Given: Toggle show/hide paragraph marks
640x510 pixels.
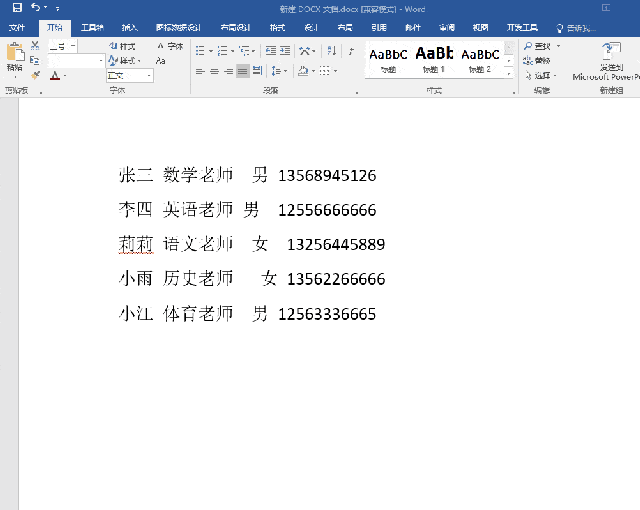Looking at the screenshot, I should 351,51.
